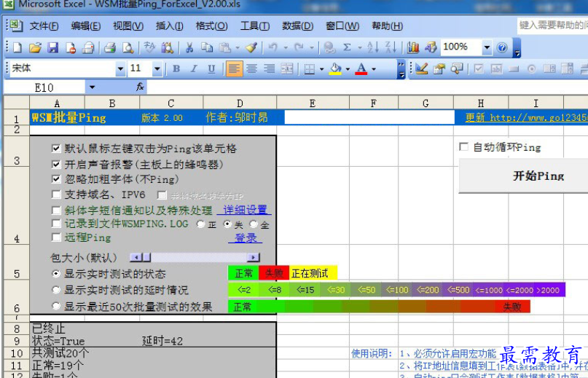Open the Name Box dropdown arrow
The image size is (588, 378).
[x=92, y=87]
